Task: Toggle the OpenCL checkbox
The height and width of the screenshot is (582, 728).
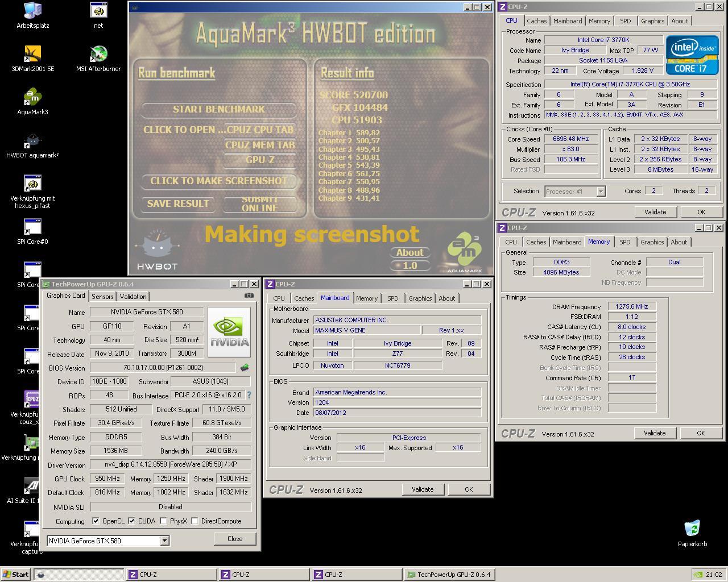Action: tap(96, 521)
